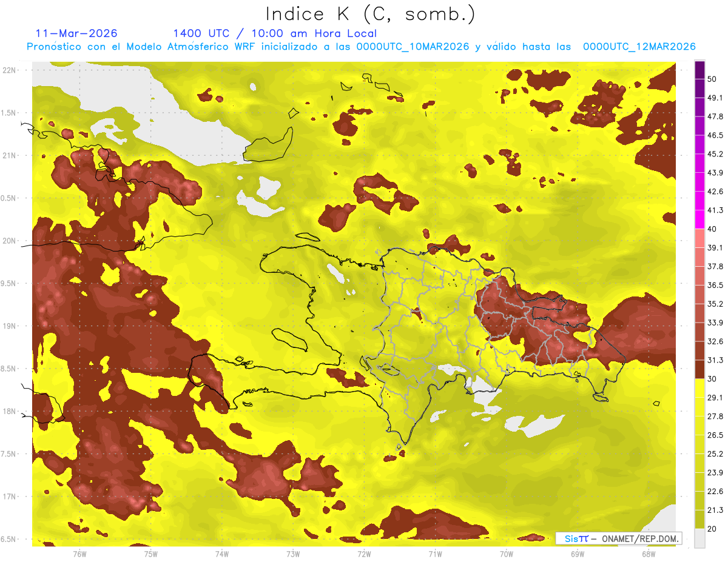Click the colorbar value '45.2'
This screenshot has height=562, width=728.
pyautogui.click(x=715, y=154)
